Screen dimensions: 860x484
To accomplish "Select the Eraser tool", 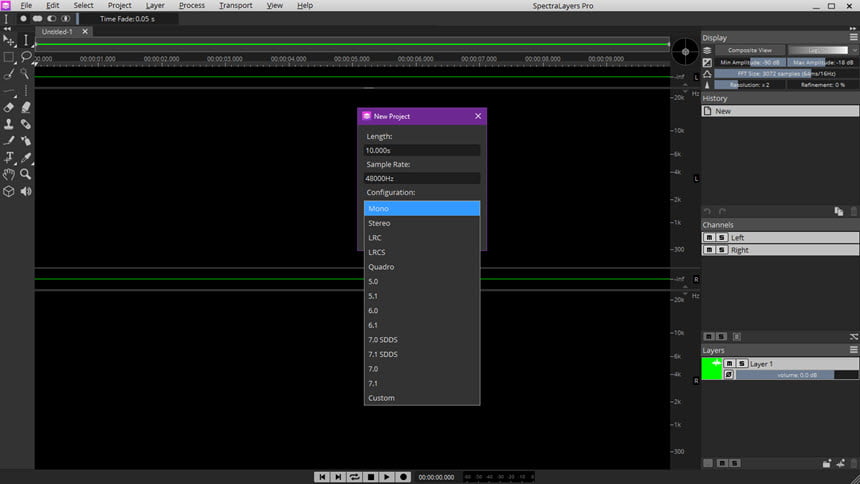I will pos(9,108).
